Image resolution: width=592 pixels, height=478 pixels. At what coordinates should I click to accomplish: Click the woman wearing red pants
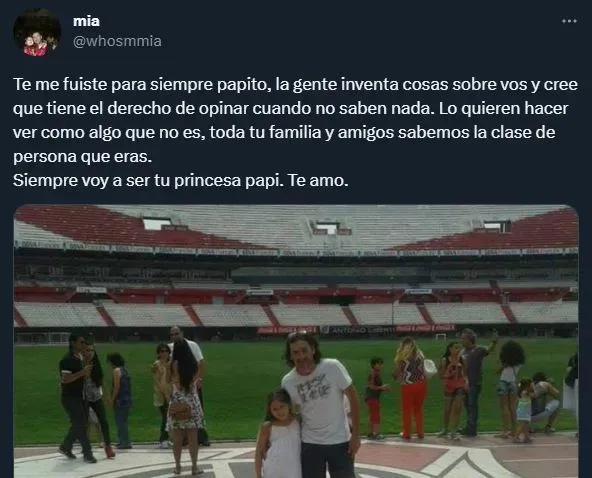(411, 389)
